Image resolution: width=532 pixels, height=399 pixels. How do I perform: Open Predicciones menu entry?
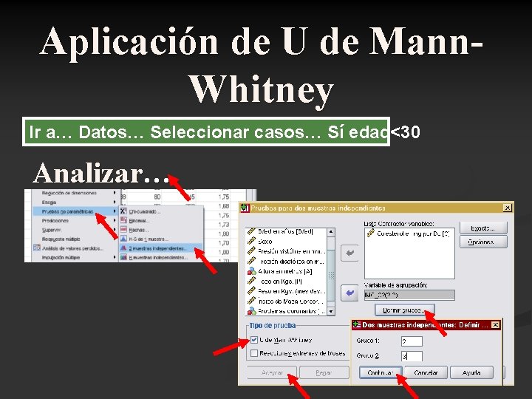click(x=55, y=220)
